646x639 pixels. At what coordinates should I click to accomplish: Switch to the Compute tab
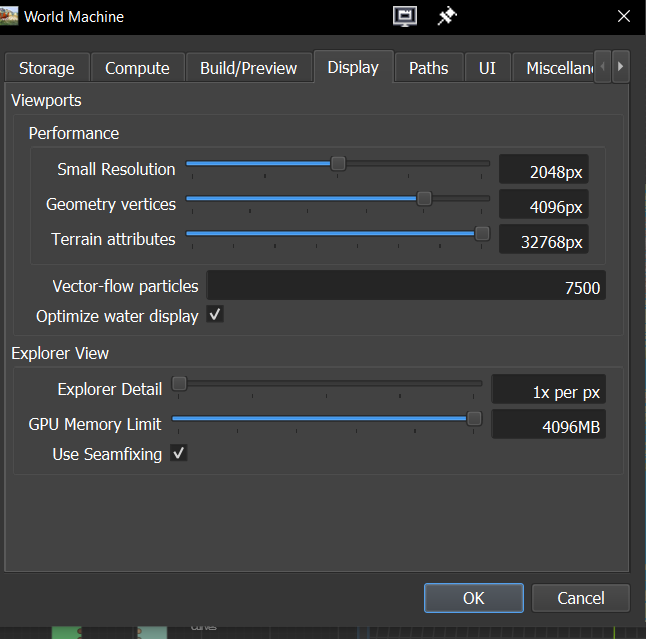click(137, 68)
